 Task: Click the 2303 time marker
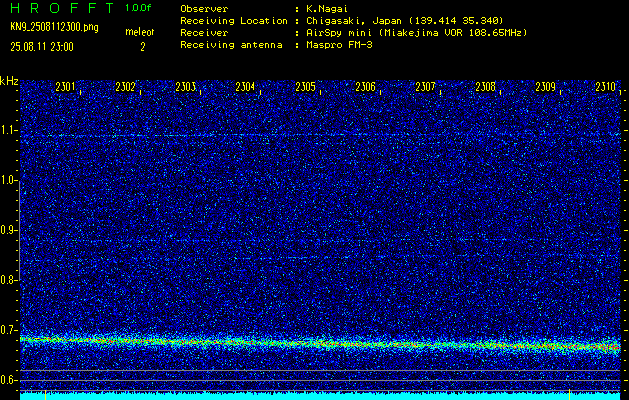[x=185, y=87]
